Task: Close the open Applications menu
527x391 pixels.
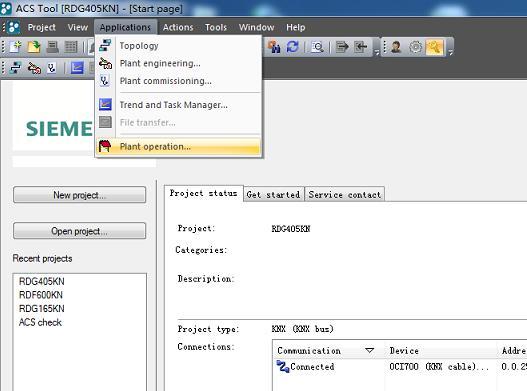Action: (125, 27)
